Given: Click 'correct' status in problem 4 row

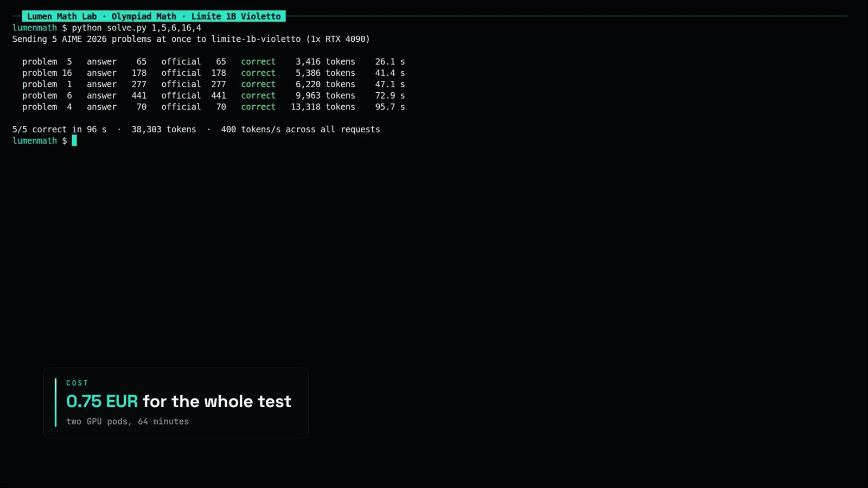Looking at the screenshot, I should click(258, 107).
